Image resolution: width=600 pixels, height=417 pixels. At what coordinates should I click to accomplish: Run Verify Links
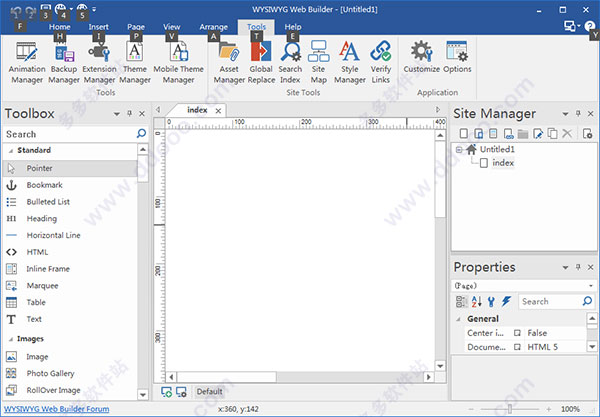coord(380,63)
